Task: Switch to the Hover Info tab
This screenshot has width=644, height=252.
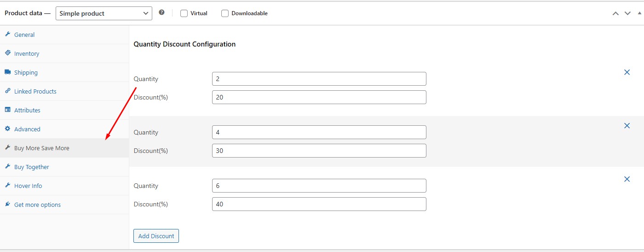Action: (x=28, y=186)
